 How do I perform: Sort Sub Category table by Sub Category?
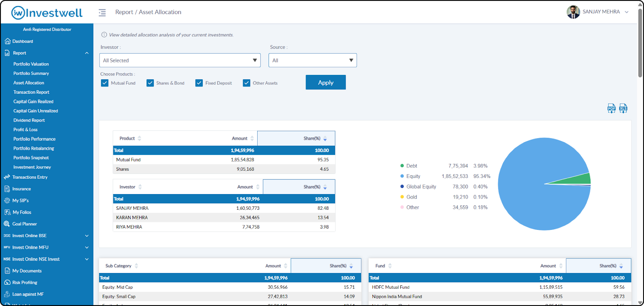click(136, 266)
